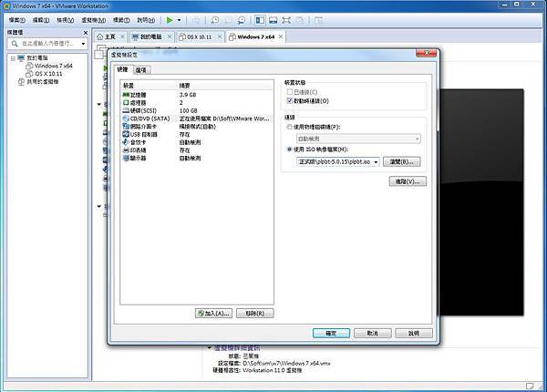Open the Edit (E) menu
547x392 pixels.
pyautogui.click(x=41, y=20)
